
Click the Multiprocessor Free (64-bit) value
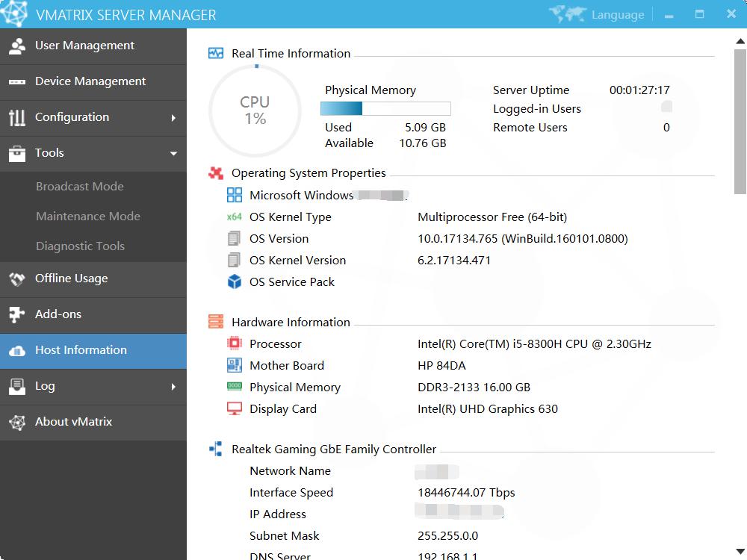[492, 217]
